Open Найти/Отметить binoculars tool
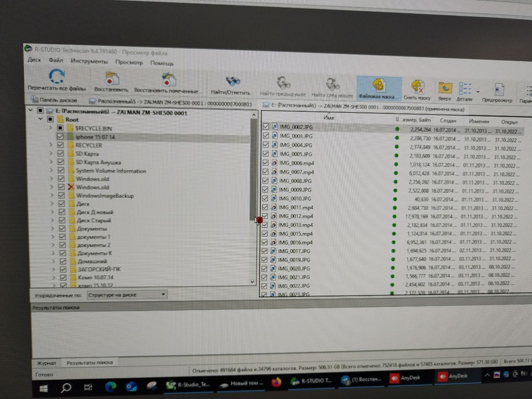532x399 pixels. point(232,81)
